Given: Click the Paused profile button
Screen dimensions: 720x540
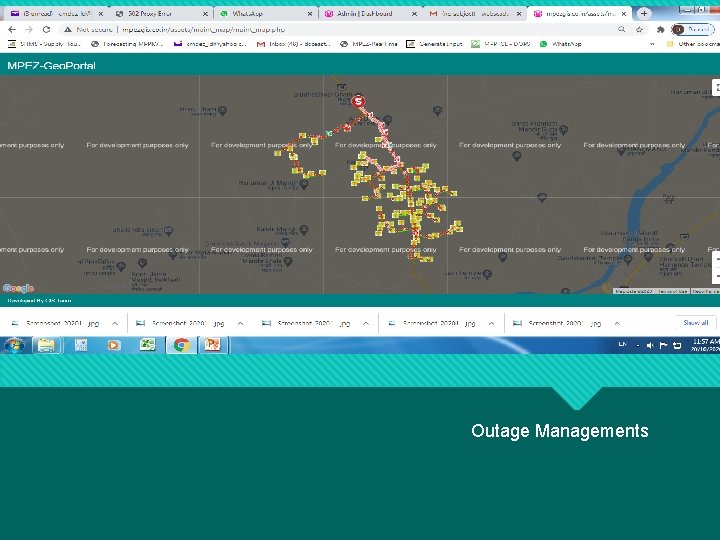Looking at the screenshot, I should [x=693, y=29].
